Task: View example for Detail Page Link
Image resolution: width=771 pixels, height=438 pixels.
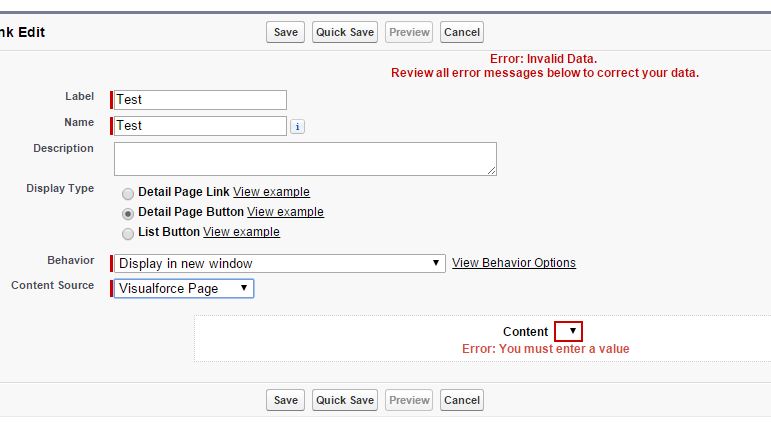Action: pyautogui.click(x=271, y=192)
